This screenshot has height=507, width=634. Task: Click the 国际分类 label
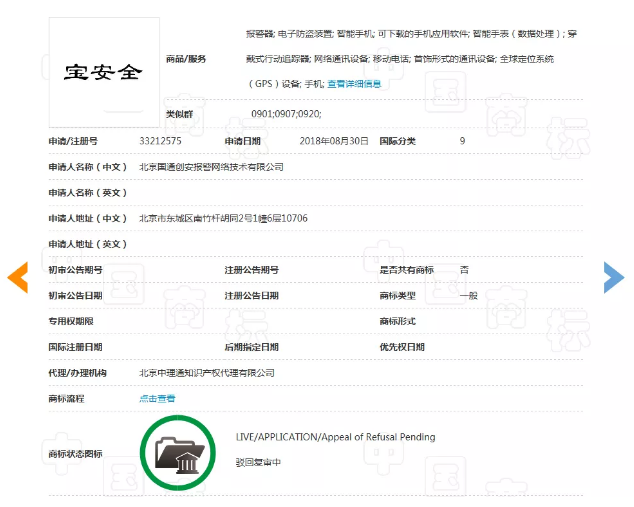[x=397, y=141]
